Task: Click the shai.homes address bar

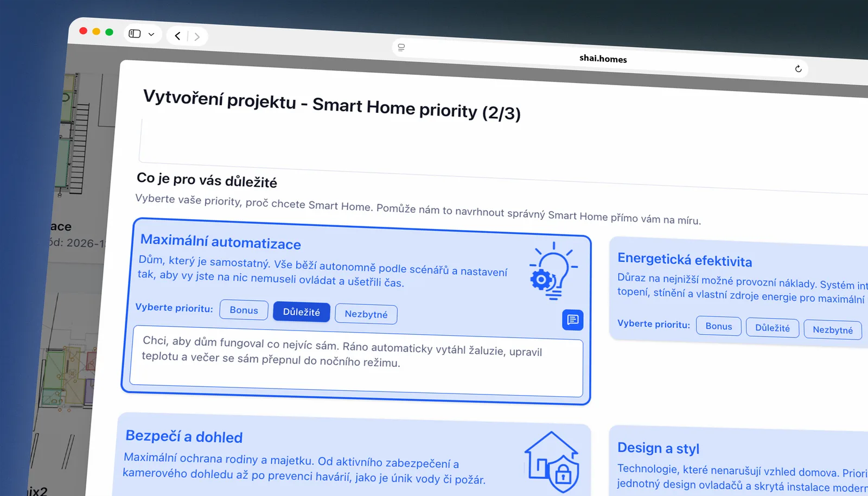Action: point(600,58)
